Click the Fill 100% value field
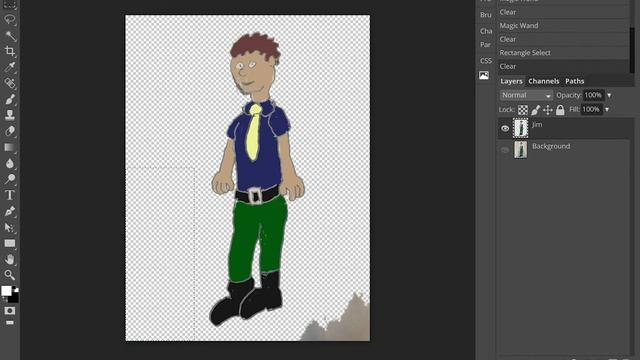 click(591, 109)
